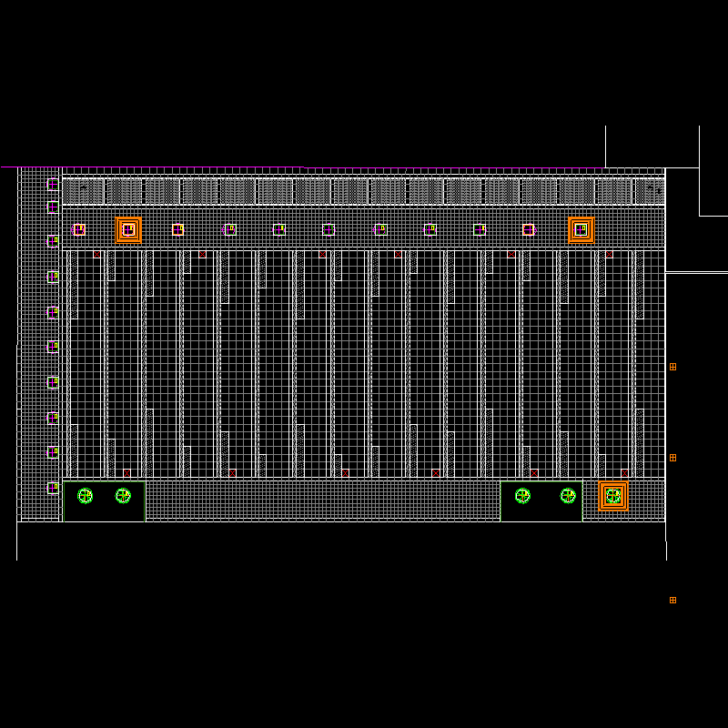Select bottommost symbol in the left column
The image size is (728, 728).
[53, 488]
